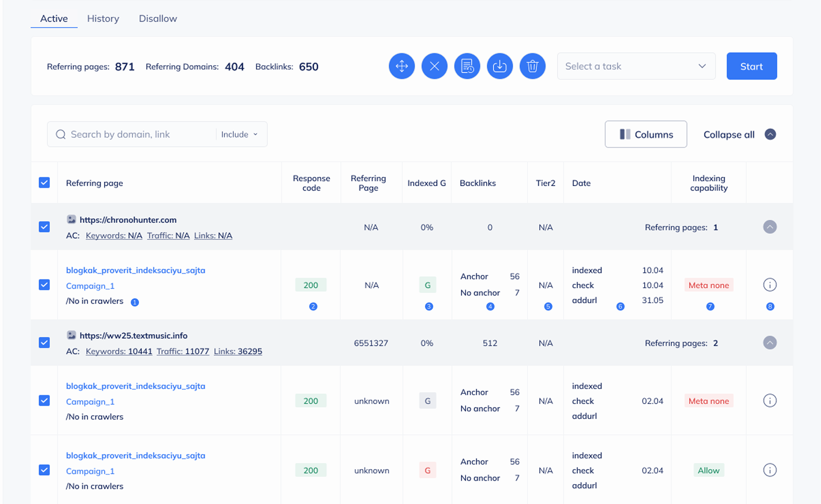The height and width of the screenshot is (504, 821).
Task: Open the Columns settings button
Action: pyautogui.click(x=645, y=134)
